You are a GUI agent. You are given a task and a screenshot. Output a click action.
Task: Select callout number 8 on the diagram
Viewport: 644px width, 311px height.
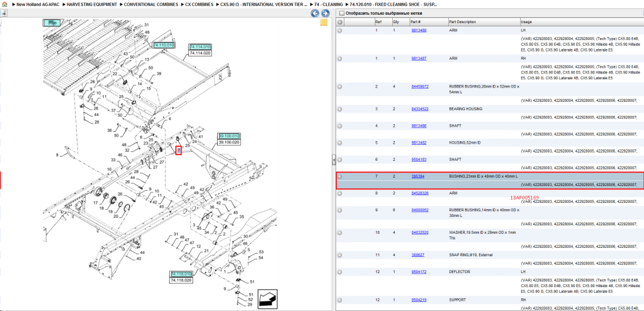(58, 155)
